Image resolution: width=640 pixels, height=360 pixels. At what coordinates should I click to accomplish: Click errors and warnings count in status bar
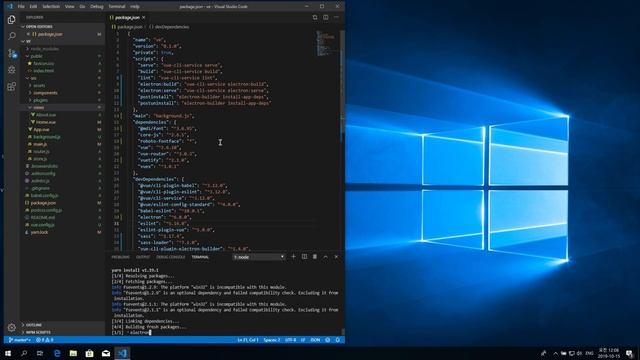44,340
